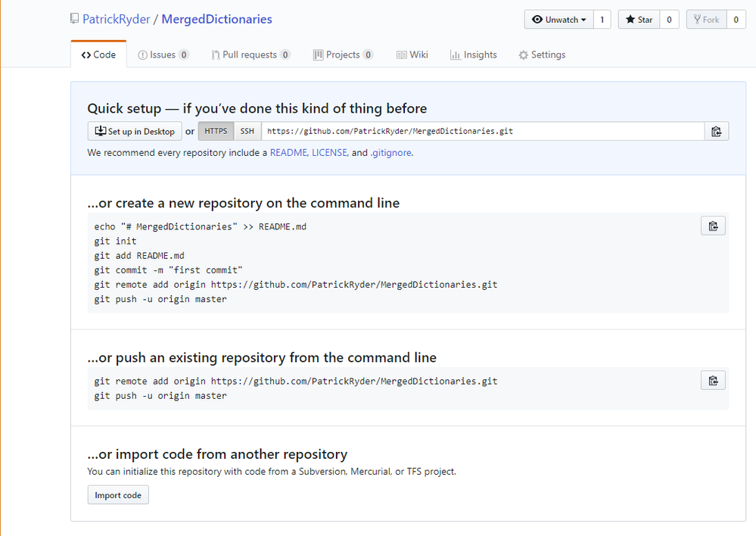View the watchers count of 1

point(602,19)
